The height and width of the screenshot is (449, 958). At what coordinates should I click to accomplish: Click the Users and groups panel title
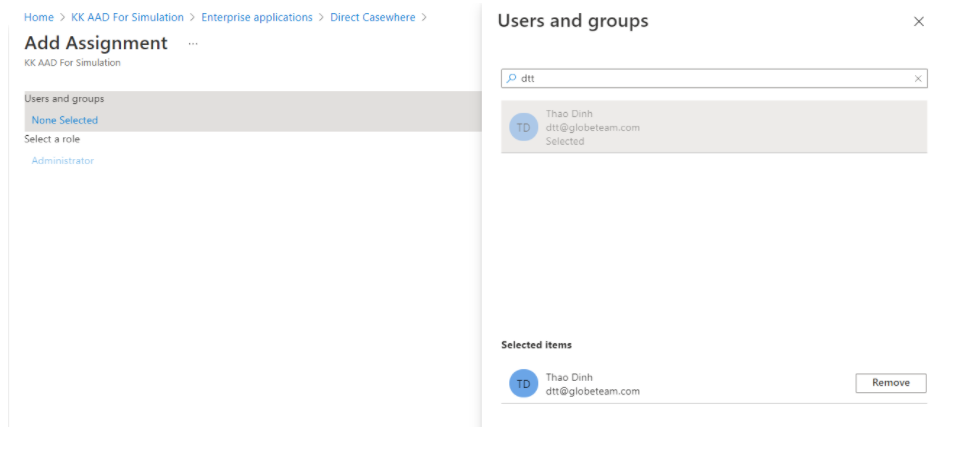coord(573,21)
